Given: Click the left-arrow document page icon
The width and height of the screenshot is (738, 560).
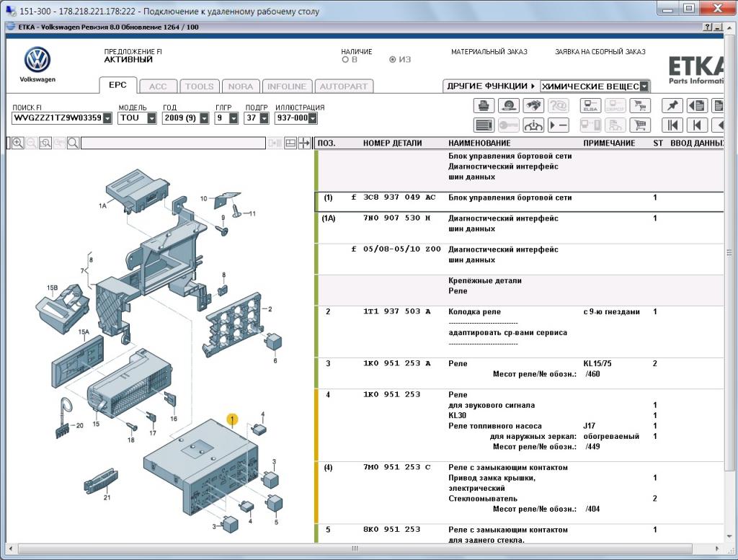Looking at the screenshot, I should pyautogui.click(x=697, y=105).
